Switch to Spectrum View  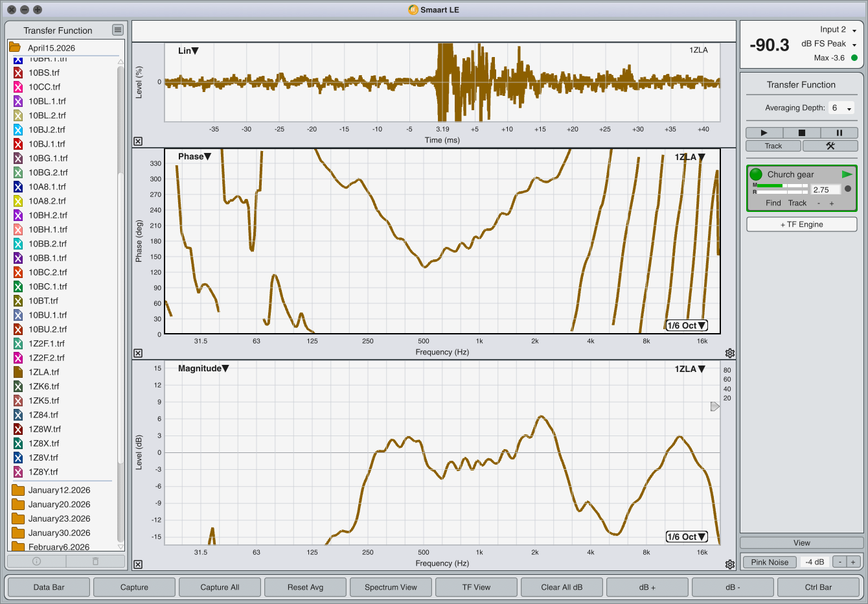pyautogui.click(x=391, y=587)
